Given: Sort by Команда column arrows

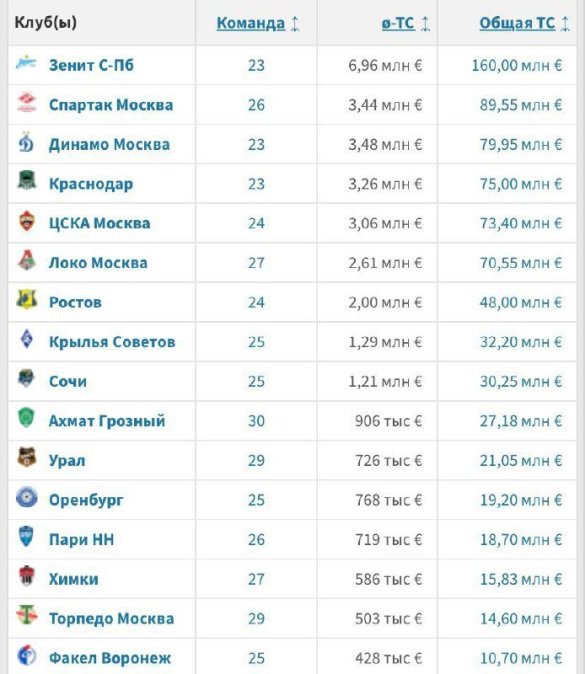Looking at the screenshot, I should click(295, 23).
